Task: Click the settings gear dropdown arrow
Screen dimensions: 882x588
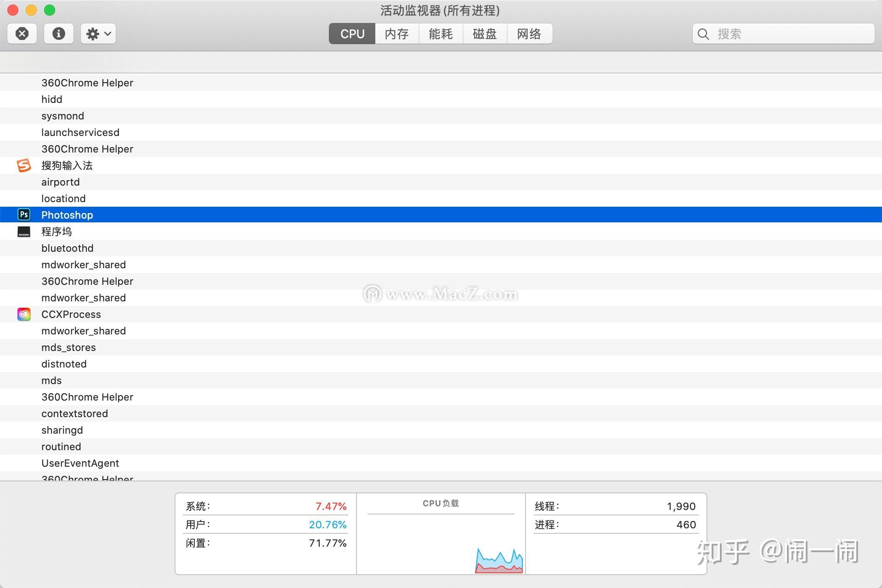Action: pyautogui.click(x=106, y=34)
